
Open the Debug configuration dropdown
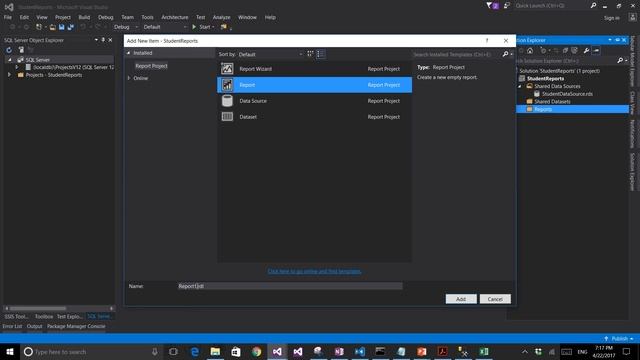(125, 27)
